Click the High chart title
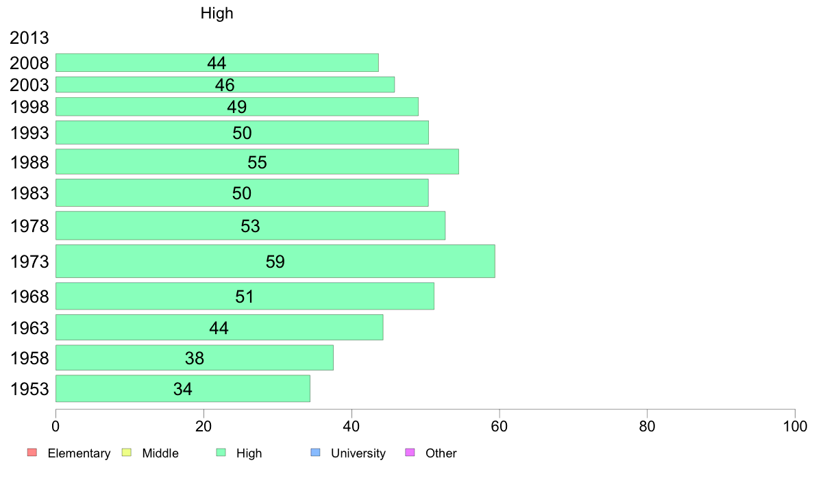The image size is (814, 504). point(217,13)
